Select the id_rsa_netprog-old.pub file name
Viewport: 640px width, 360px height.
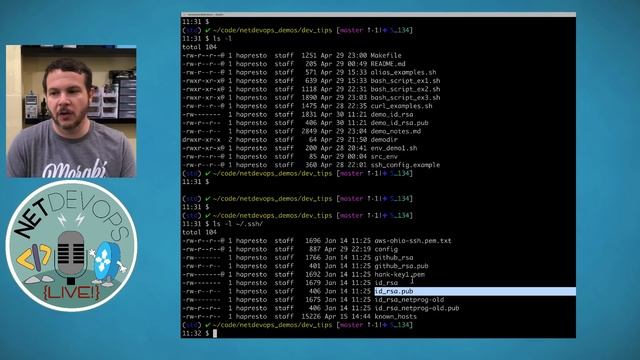coord(417,308)
